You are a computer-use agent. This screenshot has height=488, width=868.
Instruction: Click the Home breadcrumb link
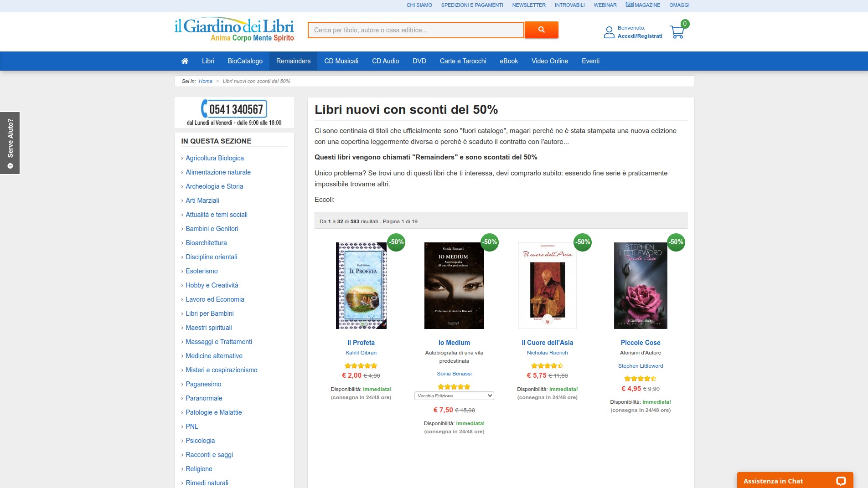[x=206, y=81]
